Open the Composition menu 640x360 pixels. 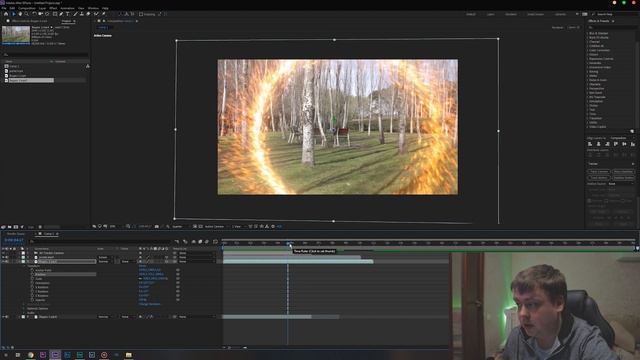coord(27,8)
